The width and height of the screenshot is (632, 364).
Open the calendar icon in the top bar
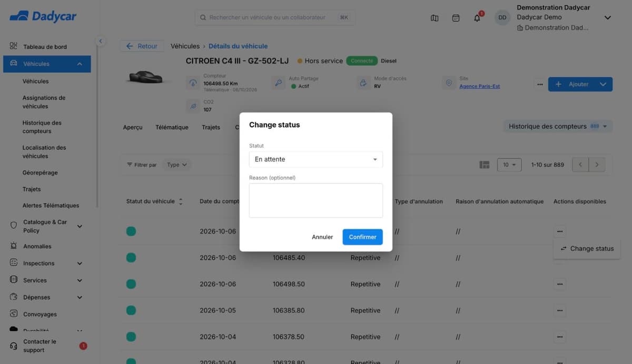pyautogui.click(x=456, y=18)
